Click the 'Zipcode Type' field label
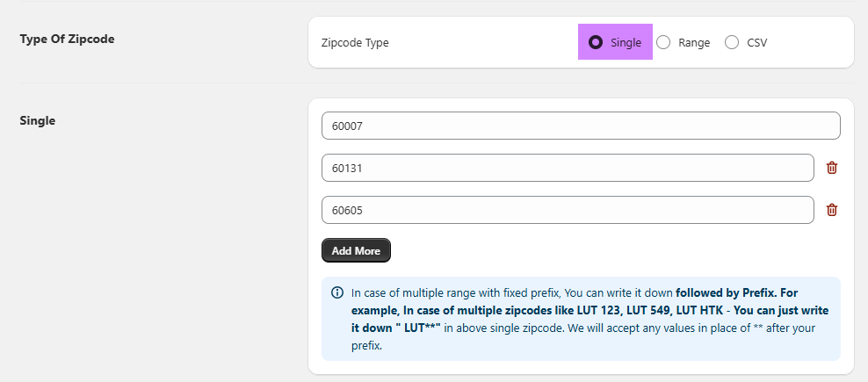This screenshot has width=868, height=382. pyautogui.click(x=355, y=42)
